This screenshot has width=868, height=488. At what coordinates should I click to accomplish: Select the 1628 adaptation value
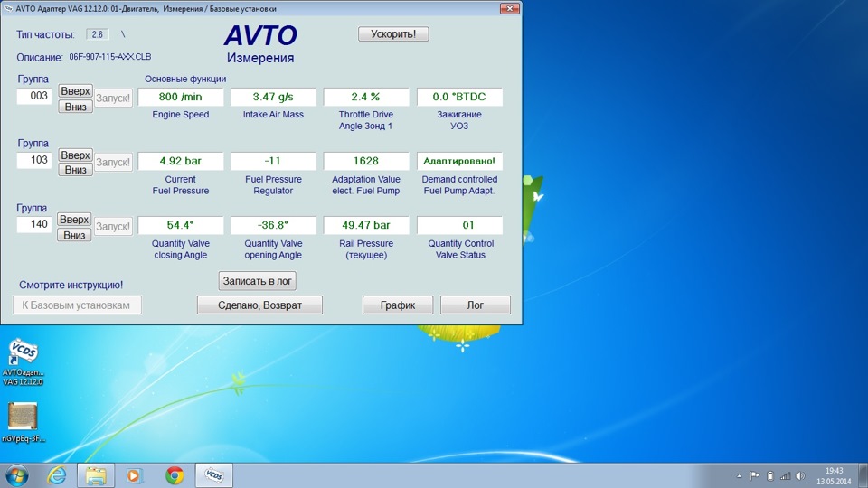tap(366, 161)
